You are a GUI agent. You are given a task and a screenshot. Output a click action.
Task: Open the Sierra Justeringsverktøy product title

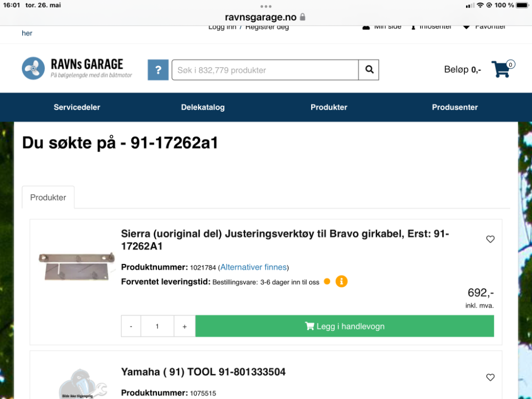[x=285, y=240]
